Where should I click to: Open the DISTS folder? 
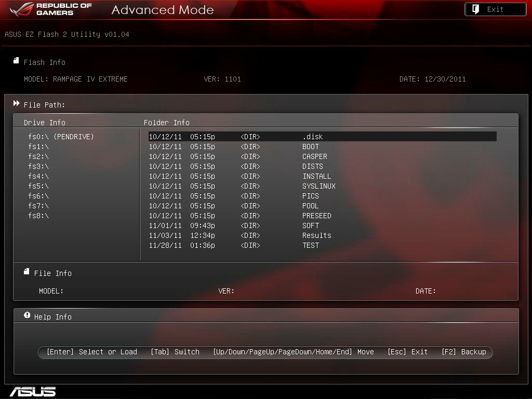(312, 166)
